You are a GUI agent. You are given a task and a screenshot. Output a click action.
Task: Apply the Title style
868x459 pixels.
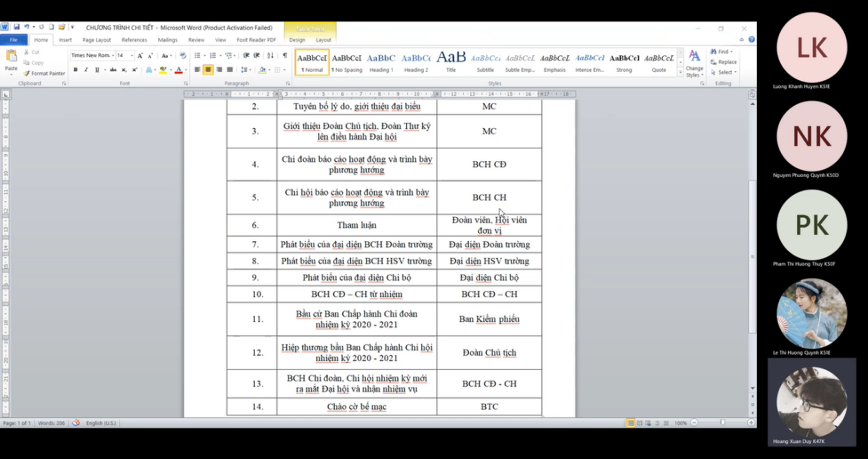click(x=451, y=62)
